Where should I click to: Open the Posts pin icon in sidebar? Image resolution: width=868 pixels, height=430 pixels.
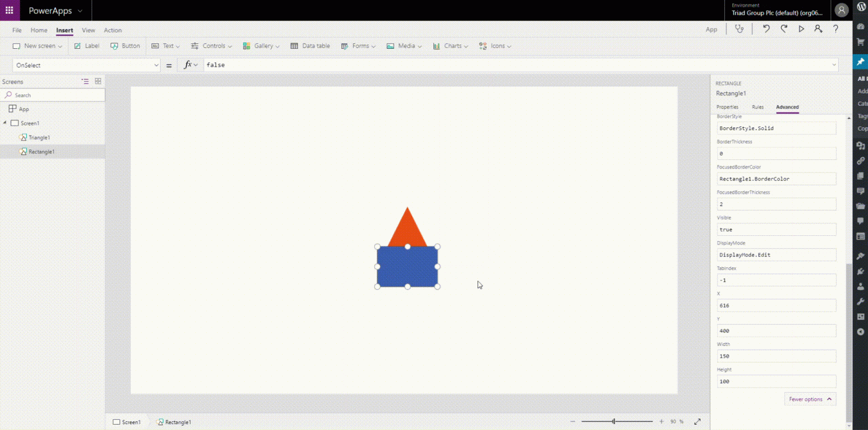point(860,62)
